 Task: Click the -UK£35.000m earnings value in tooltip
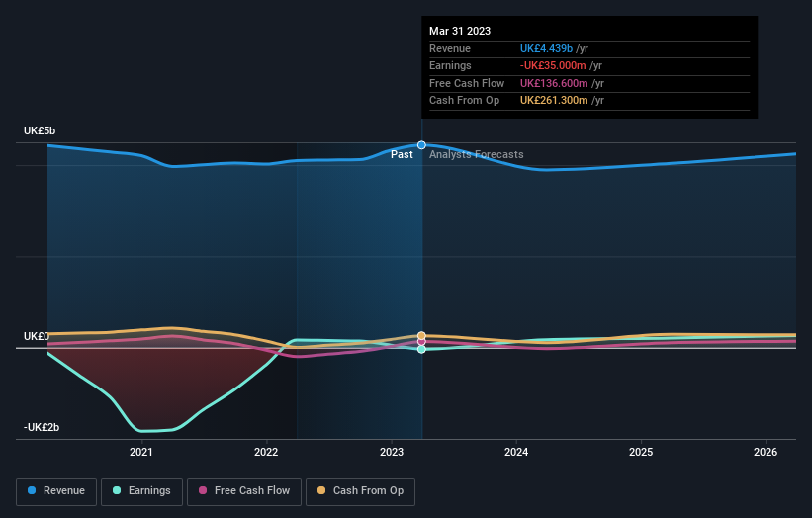[553, 65]
